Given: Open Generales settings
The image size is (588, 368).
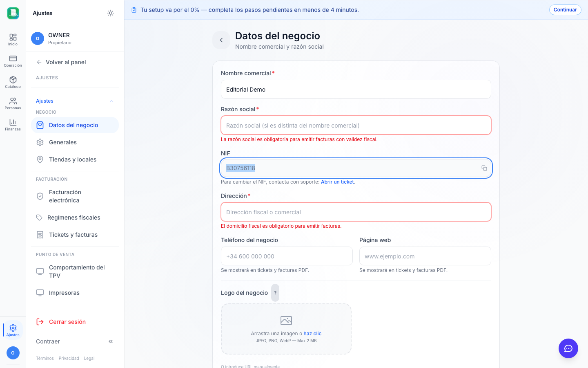Looking at the screenshot, I should (75, 142).
